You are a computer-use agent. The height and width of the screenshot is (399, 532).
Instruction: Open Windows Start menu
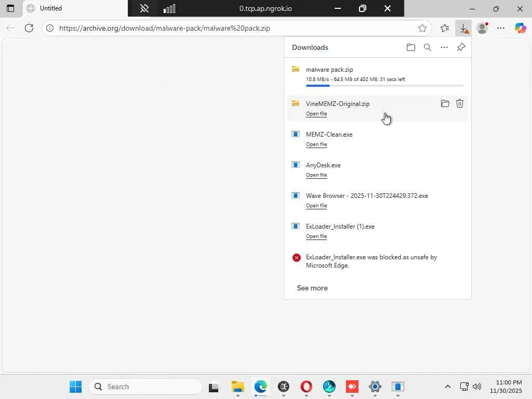coord(75,387)
